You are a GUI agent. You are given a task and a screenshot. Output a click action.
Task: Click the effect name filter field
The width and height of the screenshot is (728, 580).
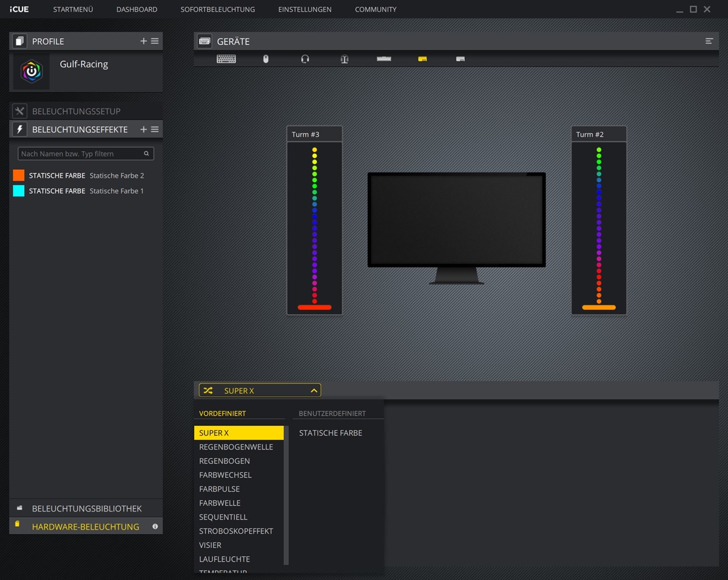[x=86, y=153]
